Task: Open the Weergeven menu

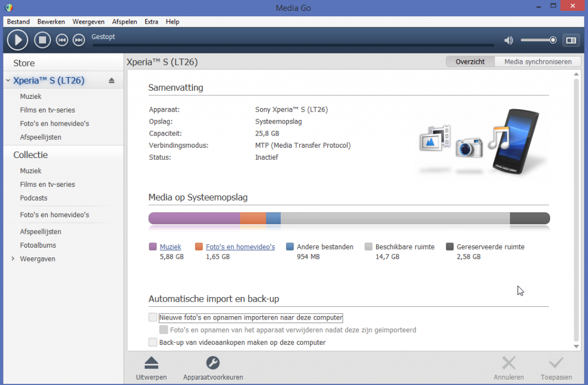Action: click(88, 22)
